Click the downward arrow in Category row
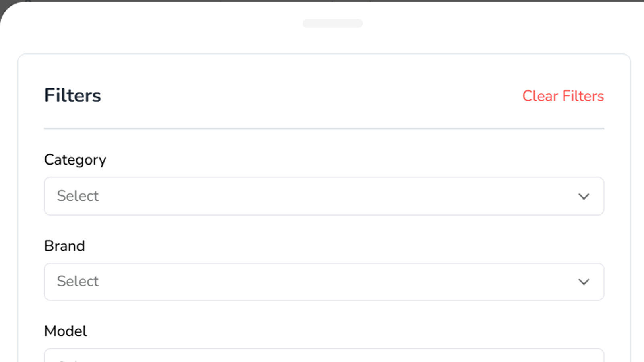644x362 pixels. tap(584, 196)
